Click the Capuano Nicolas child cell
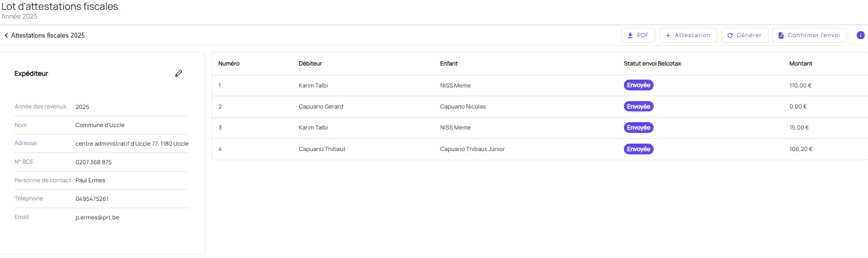 (x=463, y=107)
